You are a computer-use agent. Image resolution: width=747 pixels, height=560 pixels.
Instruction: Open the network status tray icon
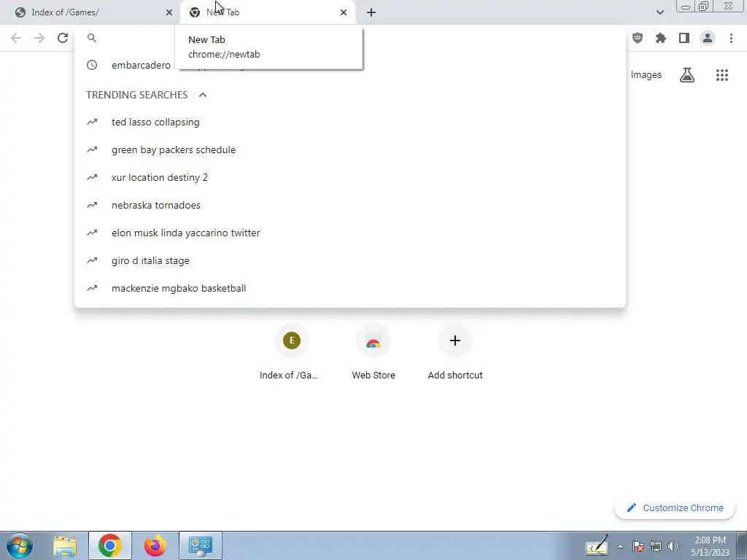tap(656, 546)
